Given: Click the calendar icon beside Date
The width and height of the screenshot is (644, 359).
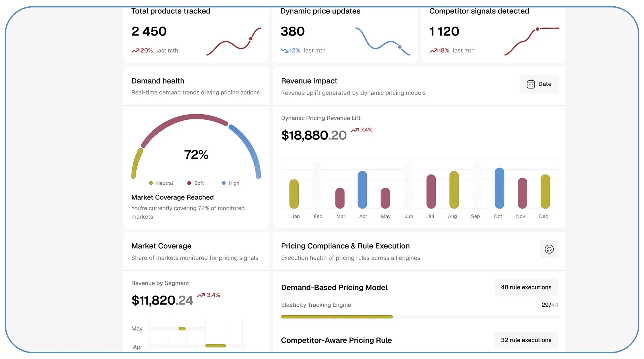Looking at the screenshot, I should point(531,84).
